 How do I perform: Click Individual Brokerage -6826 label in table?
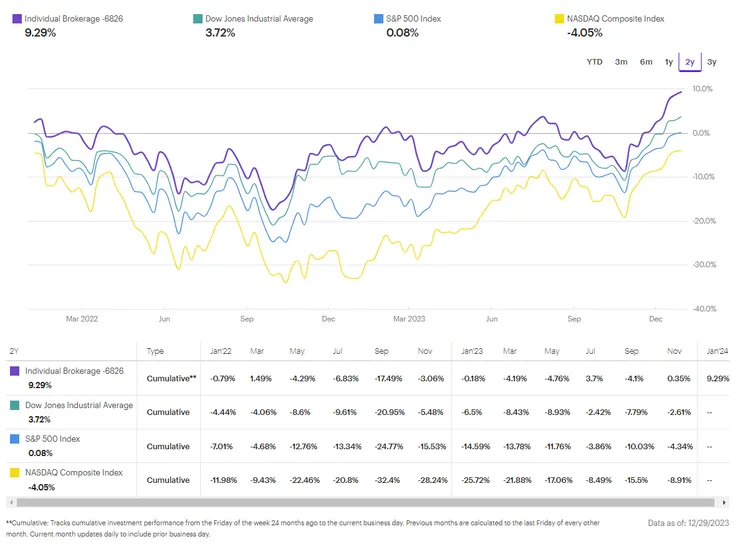pos(74,371)
